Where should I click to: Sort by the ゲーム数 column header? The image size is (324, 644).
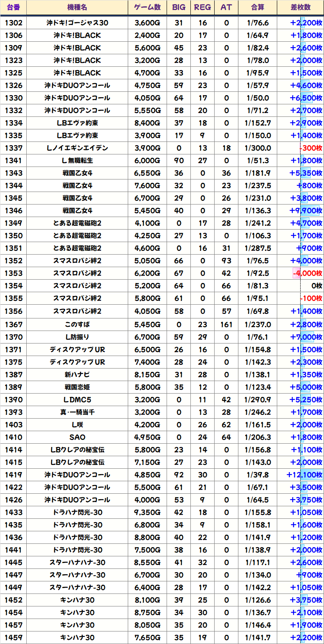point(147,8)
